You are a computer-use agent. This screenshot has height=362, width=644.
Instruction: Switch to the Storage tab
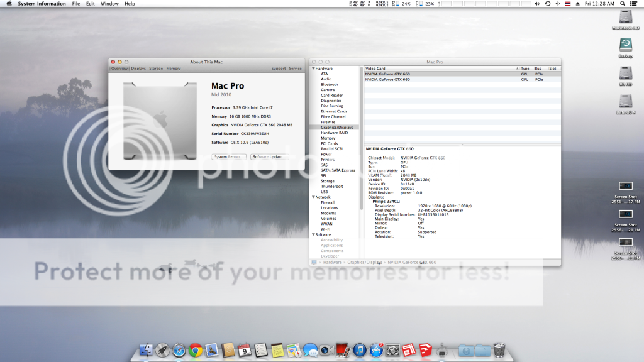pyautogui.click(x=156, y=69)
